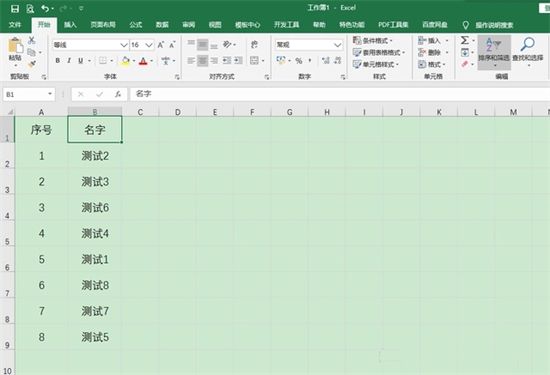This screenshot has height=375, width=550.
Task: Align cell text to the right
Action: tap(214, 61)
